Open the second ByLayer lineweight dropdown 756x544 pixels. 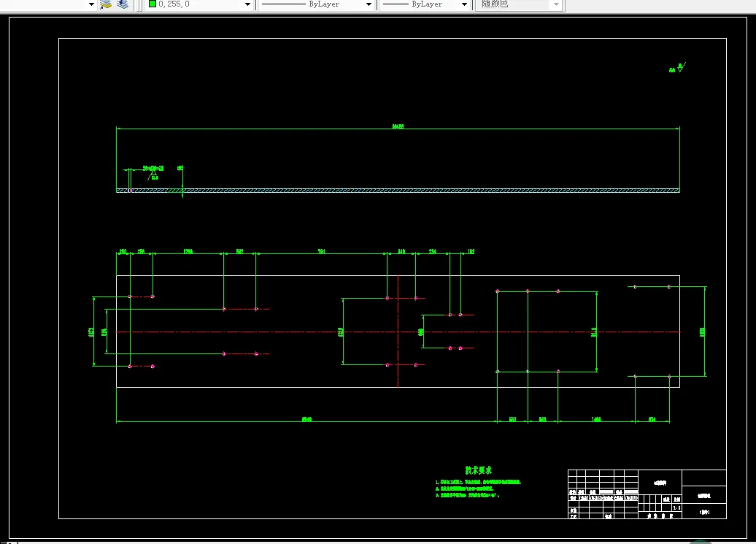464,4
